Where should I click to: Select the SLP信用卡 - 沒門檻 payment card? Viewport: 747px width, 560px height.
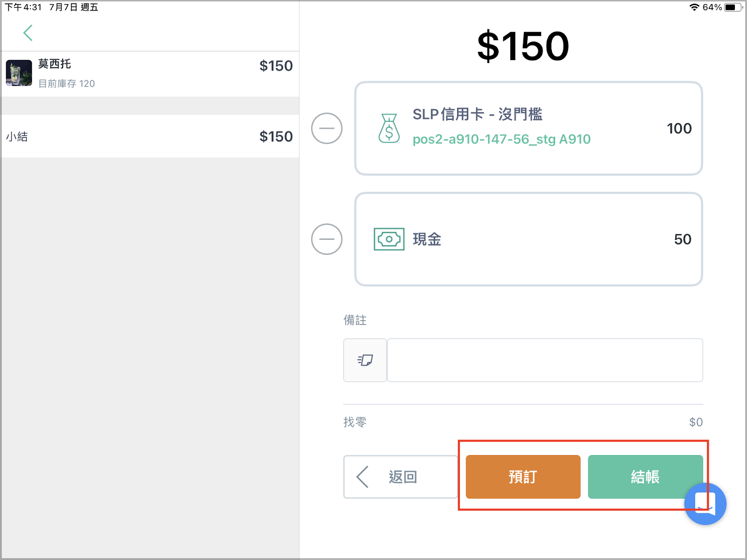(x=529, y=128)
